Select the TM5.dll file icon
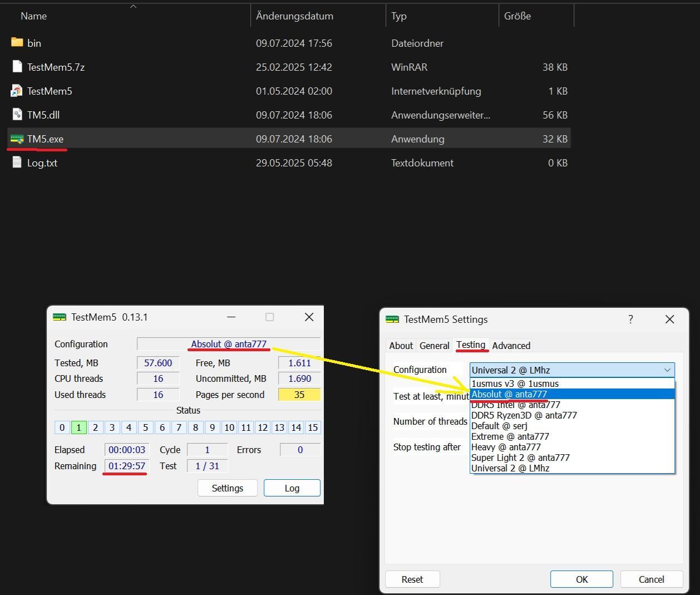 (17, 115)
